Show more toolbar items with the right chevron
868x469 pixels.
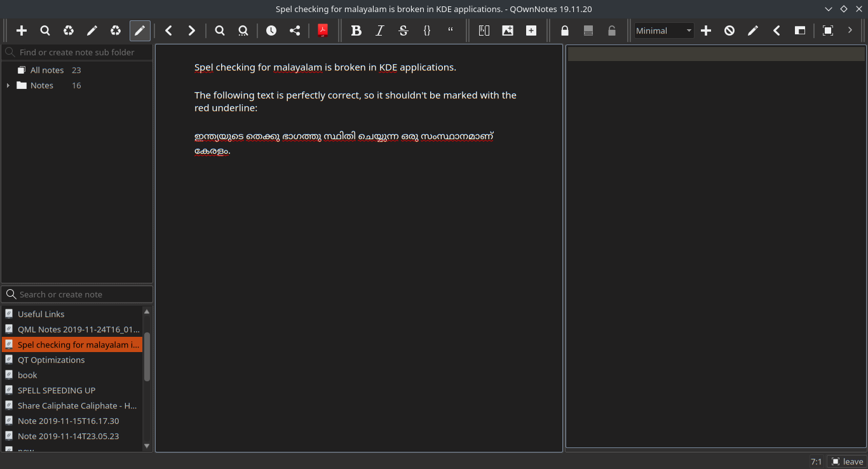[x=850, y=31]
